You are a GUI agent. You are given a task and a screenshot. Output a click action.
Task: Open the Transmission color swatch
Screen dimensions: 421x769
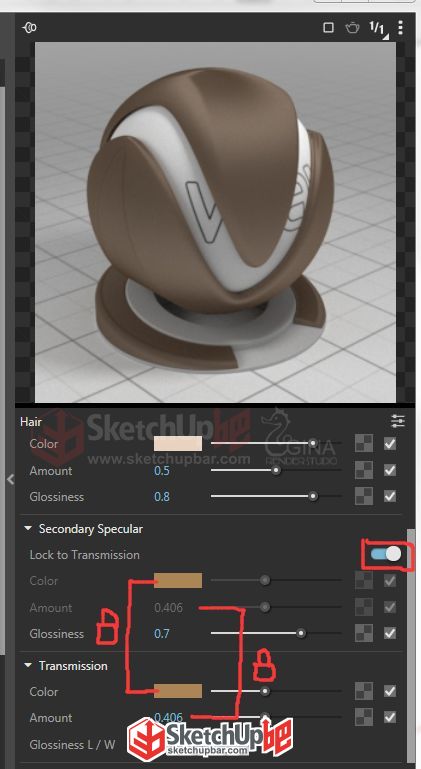178,691
